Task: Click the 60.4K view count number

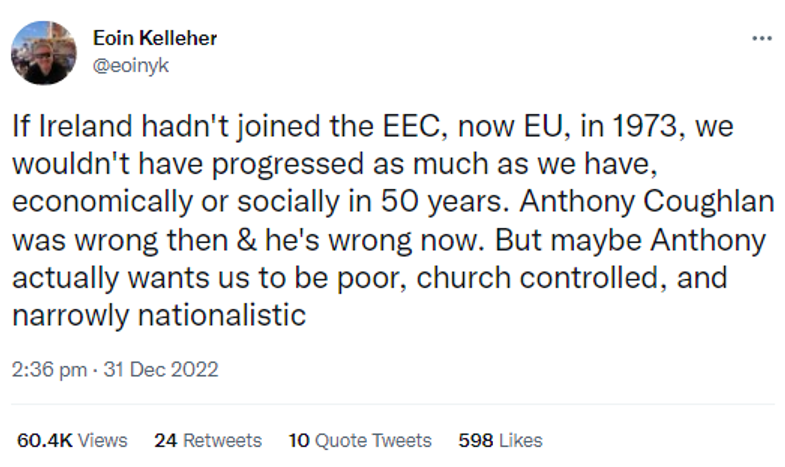Action: (44, 440)
